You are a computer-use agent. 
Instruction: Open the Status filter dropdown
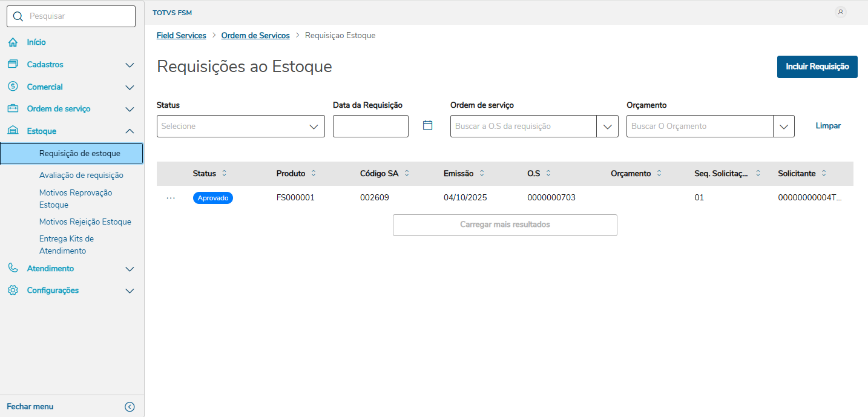click(x=240, y=126)
